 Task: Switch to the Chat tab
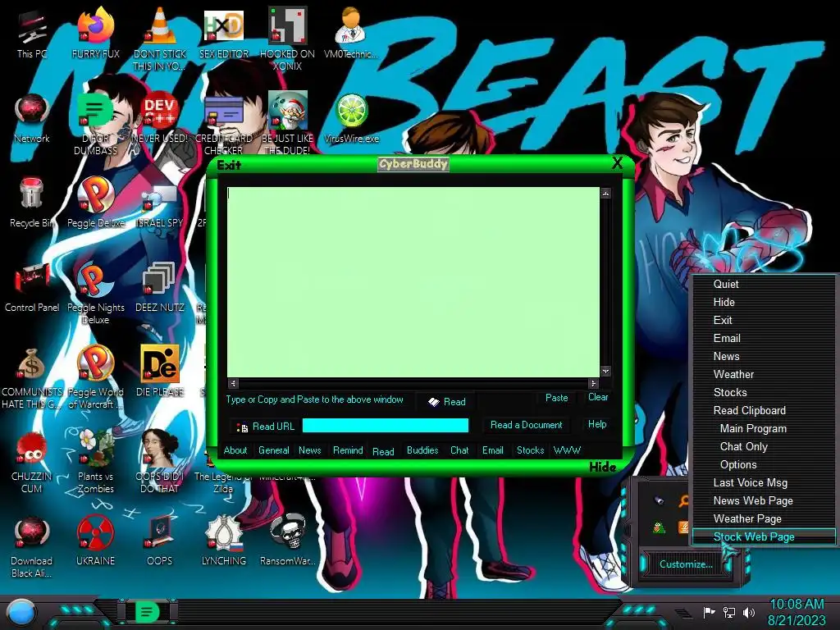[459, 450]
